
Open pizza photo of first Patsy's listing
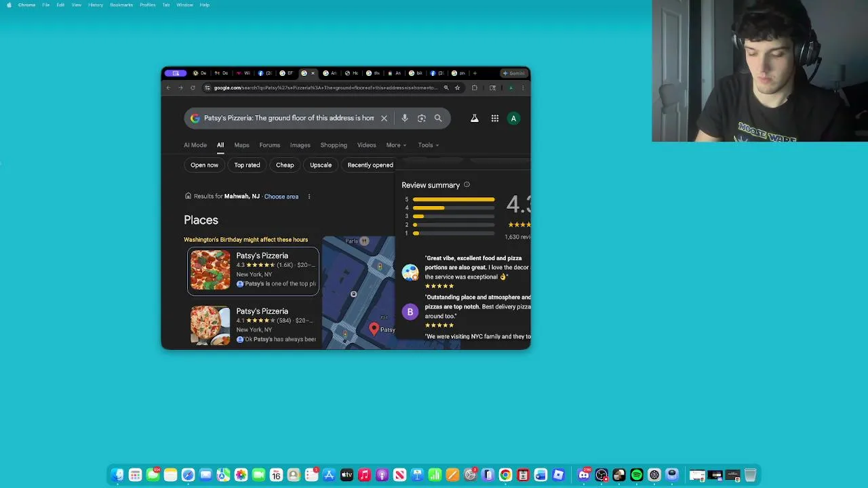click(x=210, y=270)
